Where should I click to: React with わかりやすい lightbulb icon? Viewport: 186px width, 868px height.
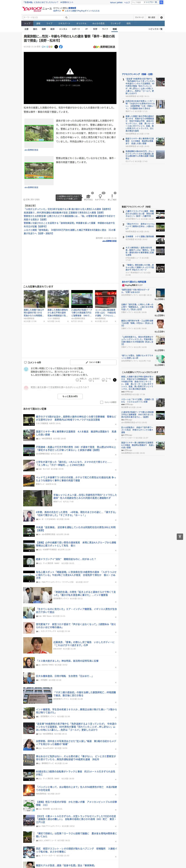(100, 196)
